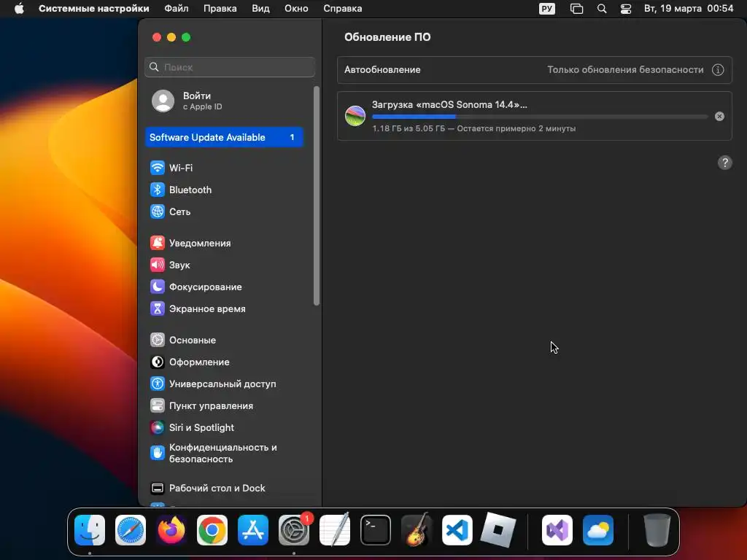Open the Справка menu

(x=343, y=9)
